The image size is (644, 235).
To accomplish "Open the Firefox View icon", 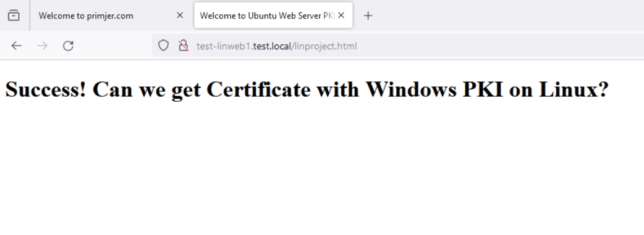I will point(14,15).
